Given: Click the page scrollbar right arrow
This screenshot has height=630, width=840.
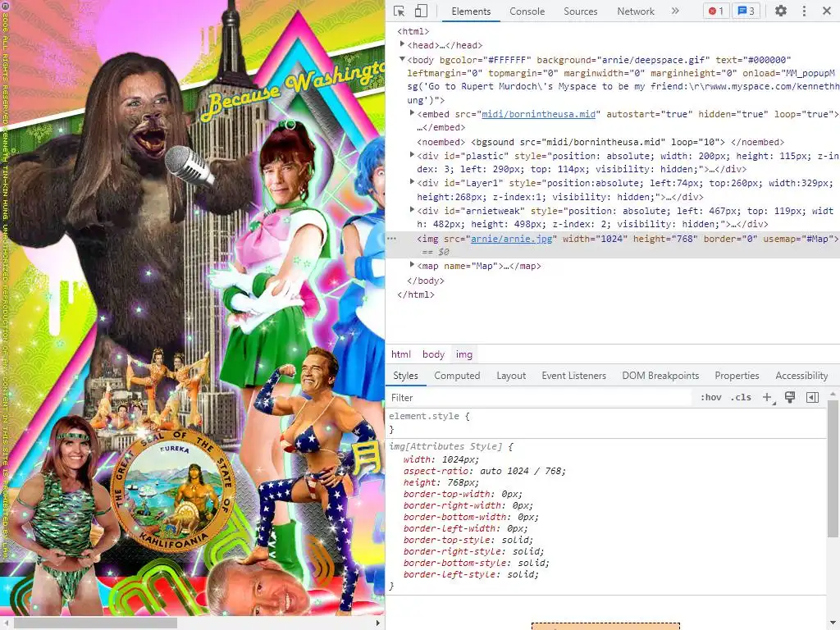Looking at the screenshot, I should coord(378,623).
